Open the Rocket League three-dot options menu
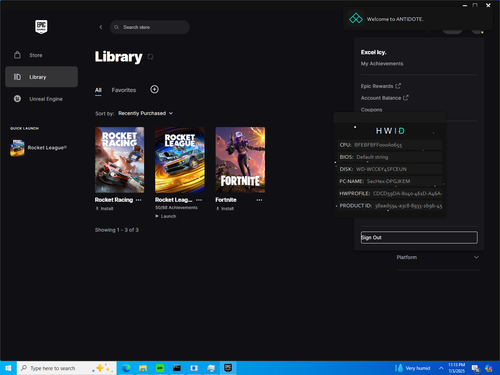500x375 pixels. [x=199, y=200]
